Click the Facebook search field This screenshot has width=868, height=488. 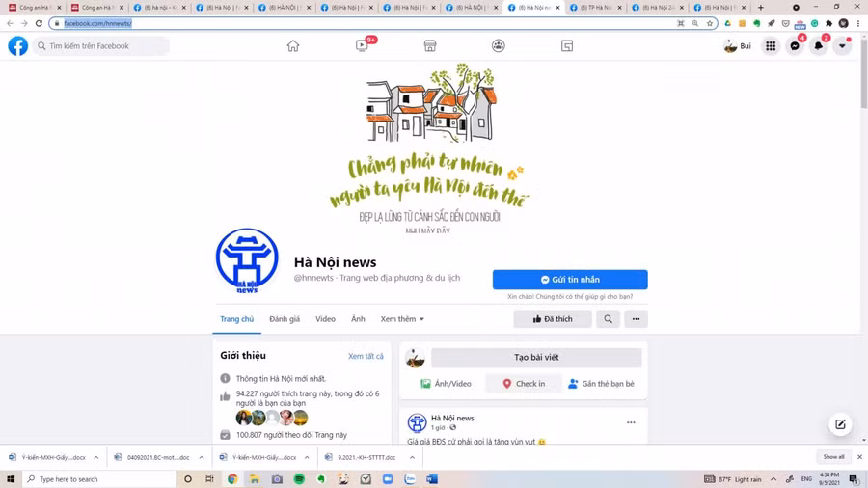(100, 46)
